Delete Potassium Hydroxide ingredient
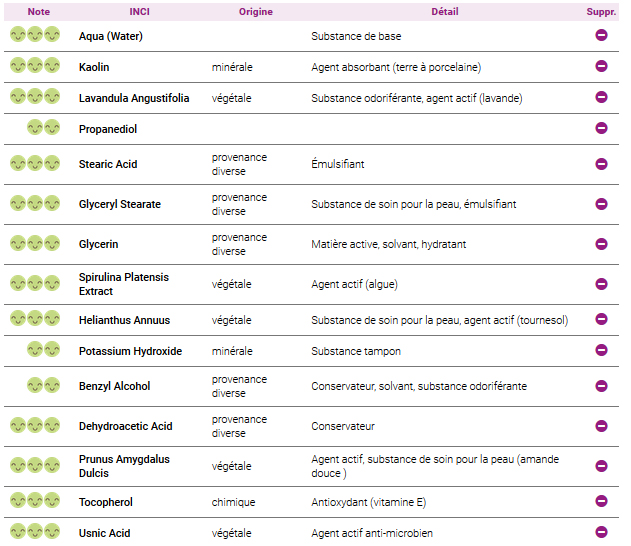Screen dimensions: 631x546 (601, 351)
